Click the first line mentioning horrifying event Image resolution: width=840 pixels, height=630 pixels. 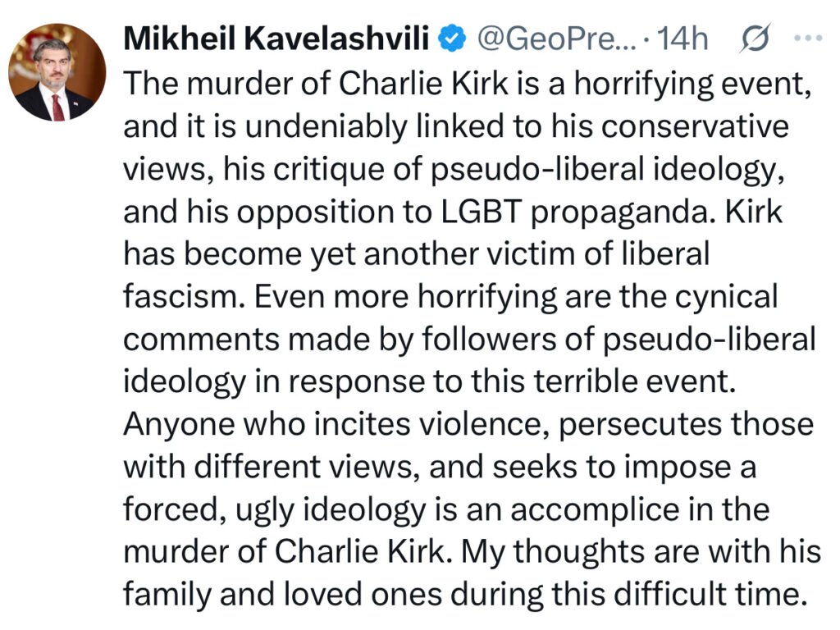point(468,84)
